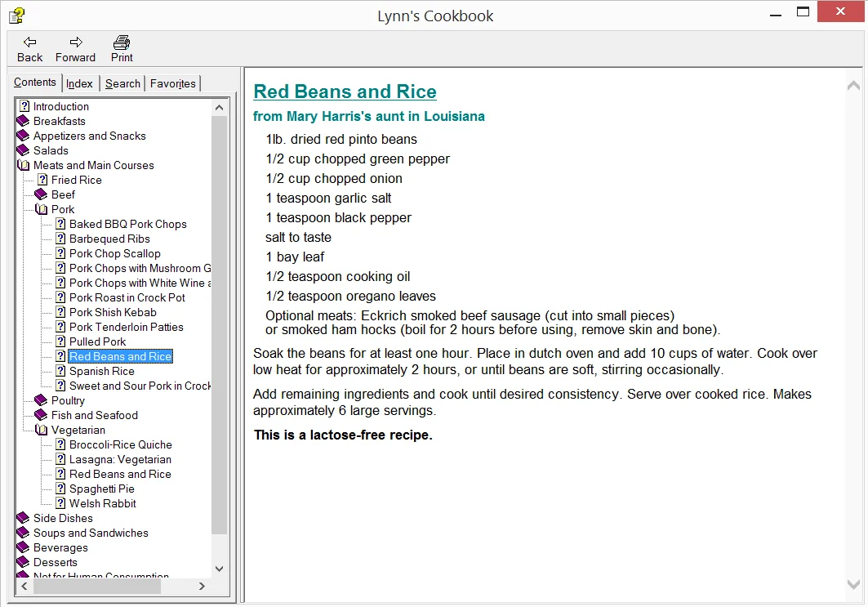This screenshot has height=607, width=868.
Task: Open the Broccoli-Rice Quiche recipe
Action: pyautogui.click(x=121, y=444)
